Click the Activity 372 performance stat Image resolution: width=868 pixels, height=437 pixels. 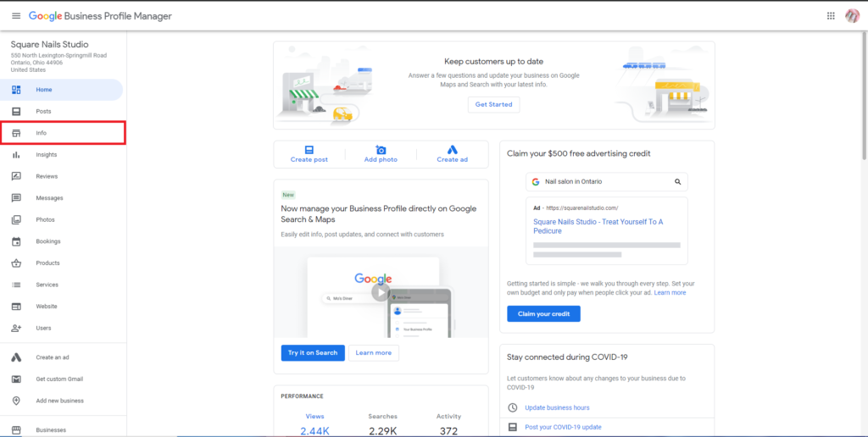tap(448, 424)
